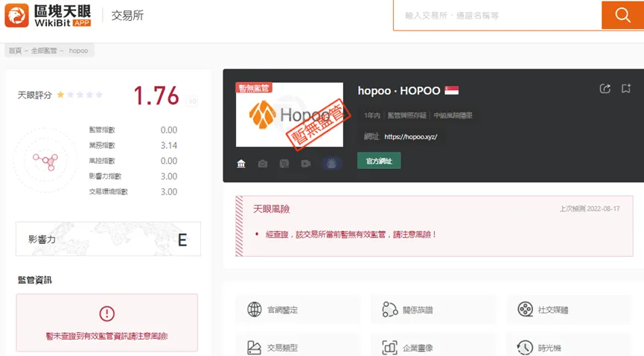Click the 1.76 score value
The image size is (644, 356).
(156, 95)
